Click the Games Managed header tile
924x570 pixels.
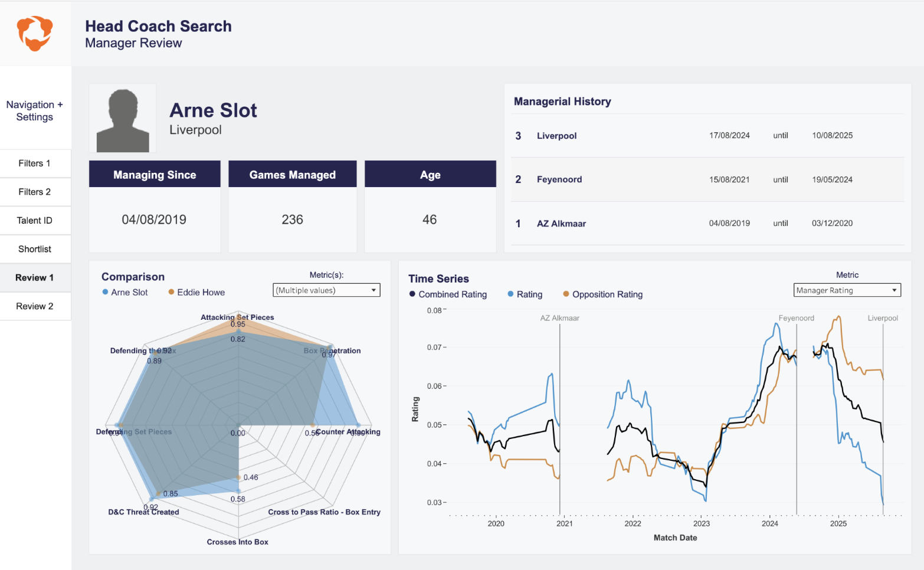(x=293, y=175)
